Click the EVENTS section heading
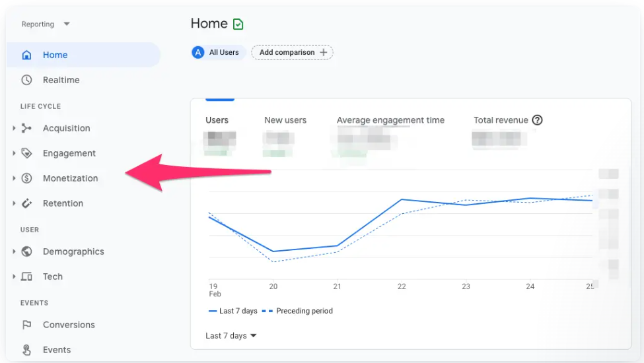Screen dimensions: 644x363 pyautogui.click(x=34, y=303)
